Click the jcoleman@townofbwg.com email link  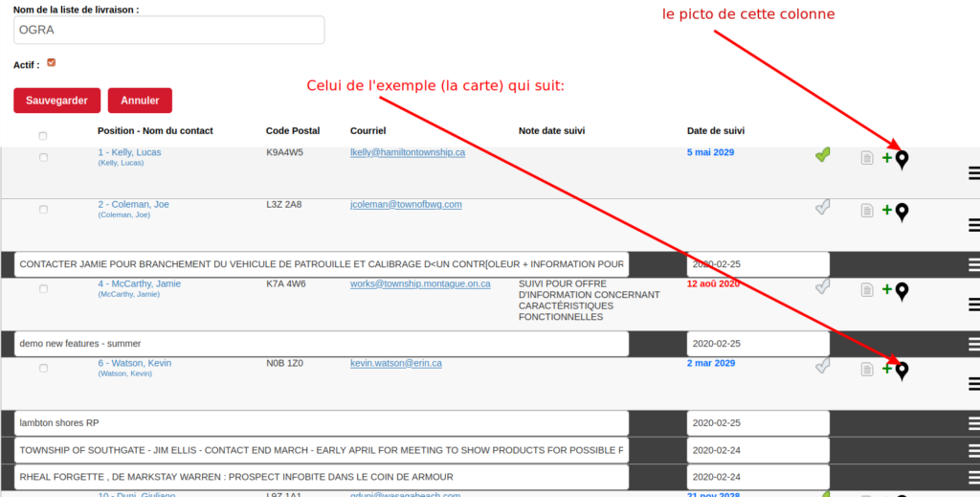pos(406,204)
